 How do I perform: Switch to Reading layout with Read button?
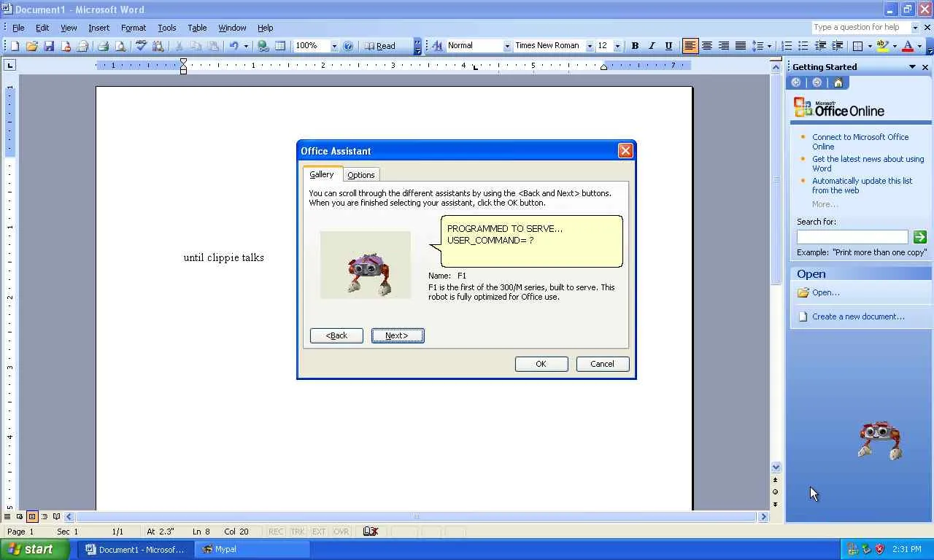380,46
